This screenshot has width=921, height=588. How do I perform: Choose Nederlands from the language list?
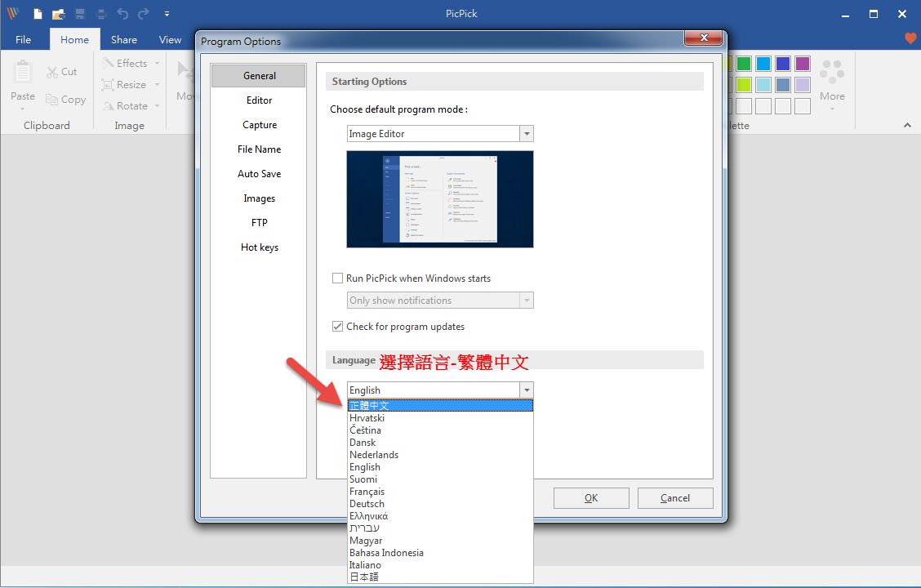click(x=441, y=455)
